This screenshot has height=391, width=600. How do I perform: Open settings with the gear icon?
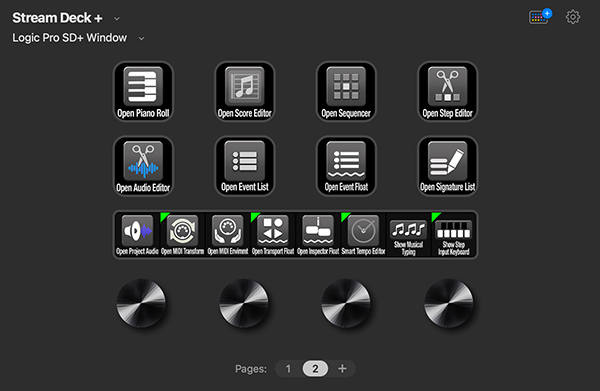point(573,17)
